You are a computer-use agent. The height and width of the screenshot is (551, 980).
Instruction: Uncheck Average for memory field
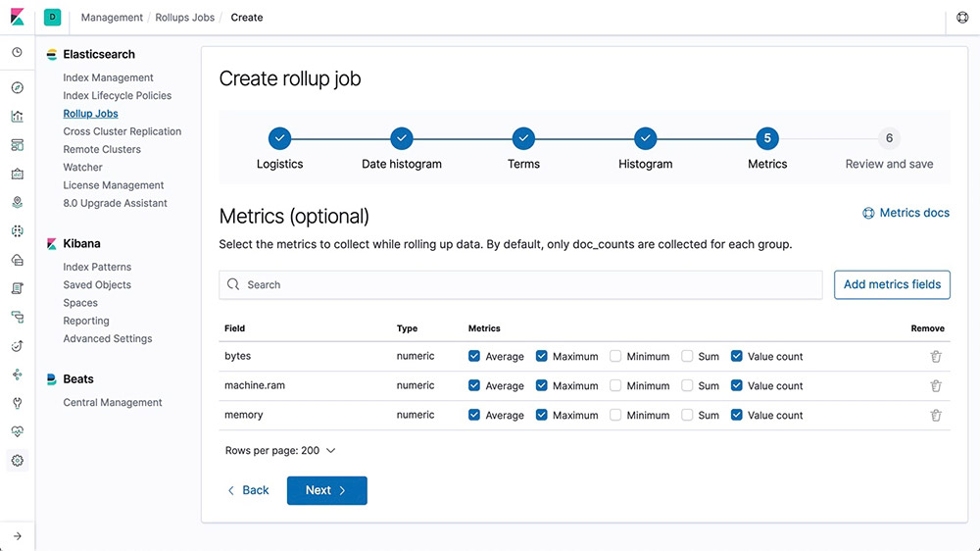474,416
